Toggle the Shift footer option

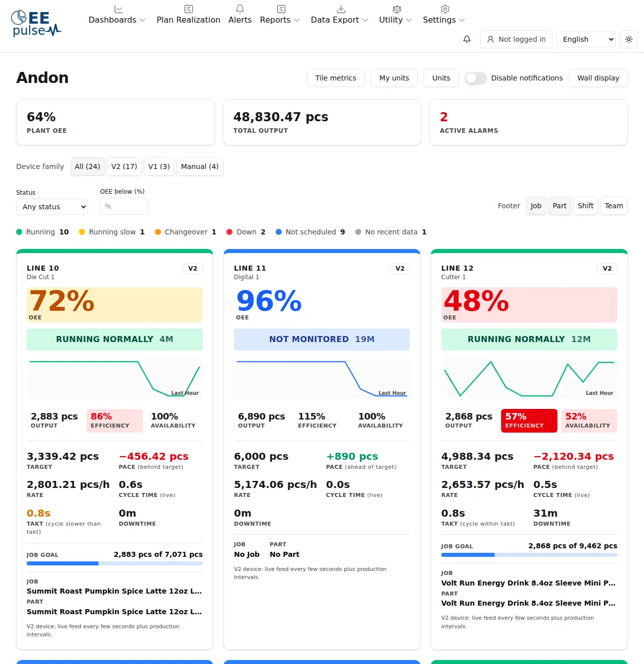pos(586,206)
